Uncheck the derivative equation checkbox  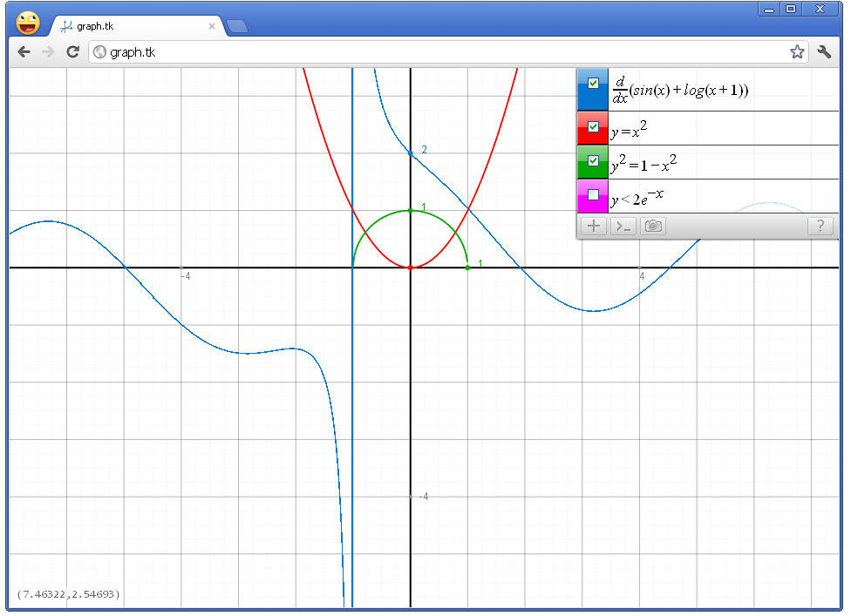(x=593, y=83)
